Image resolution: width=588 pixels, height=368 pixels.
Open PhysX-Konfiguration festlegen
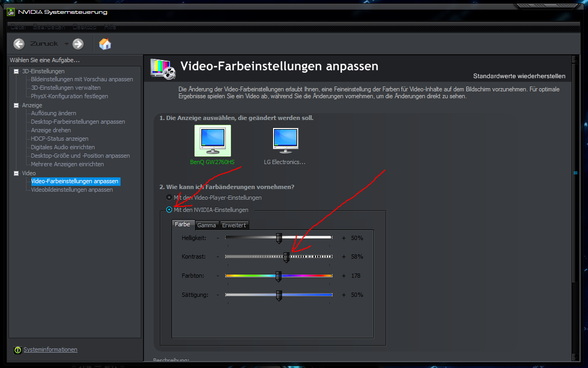pos(70,96)
